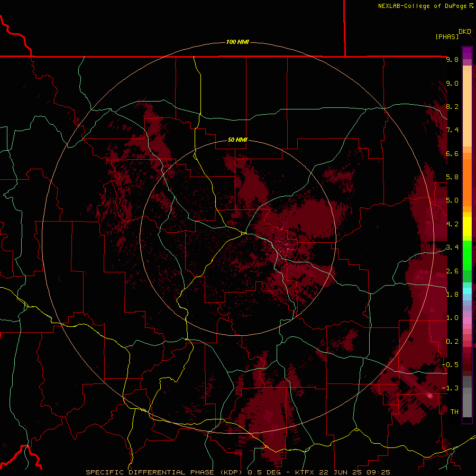476x476 pixels.
Task: Click the 1.8 legend value
Action: tap(452, 295)
